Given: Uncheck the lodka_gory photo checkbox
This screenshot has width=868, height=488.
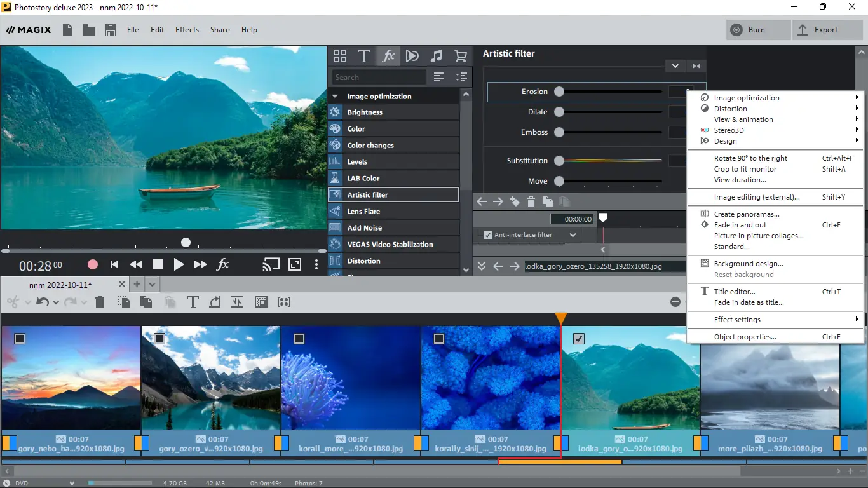Looking at the screenshot, I should coord(578,339).
